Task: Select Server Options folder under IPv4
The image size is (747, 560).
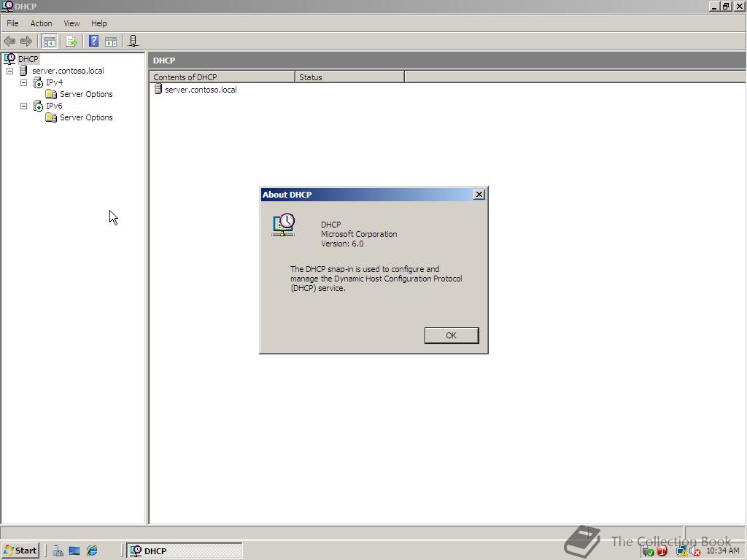Action: [80, 94]
